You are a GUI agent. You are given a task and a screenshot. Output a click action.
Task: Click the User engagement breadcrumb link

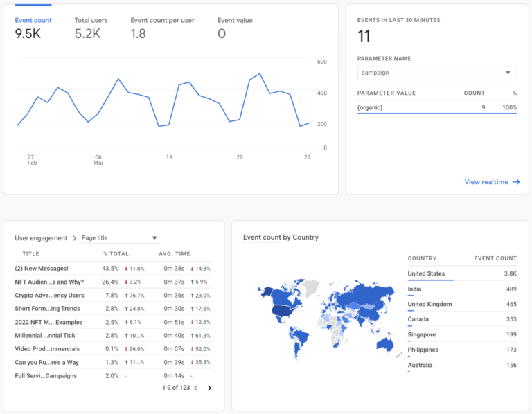41,238
